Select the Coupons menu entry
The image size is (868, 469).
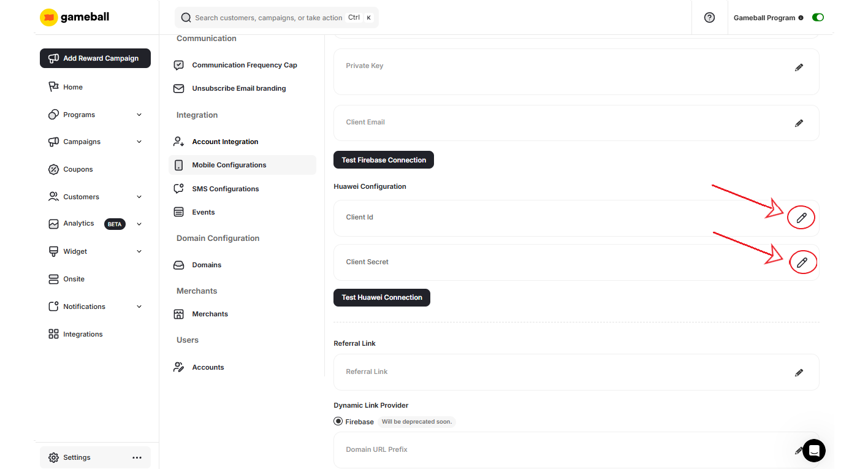pyautogui.click(x=77, y=169)
